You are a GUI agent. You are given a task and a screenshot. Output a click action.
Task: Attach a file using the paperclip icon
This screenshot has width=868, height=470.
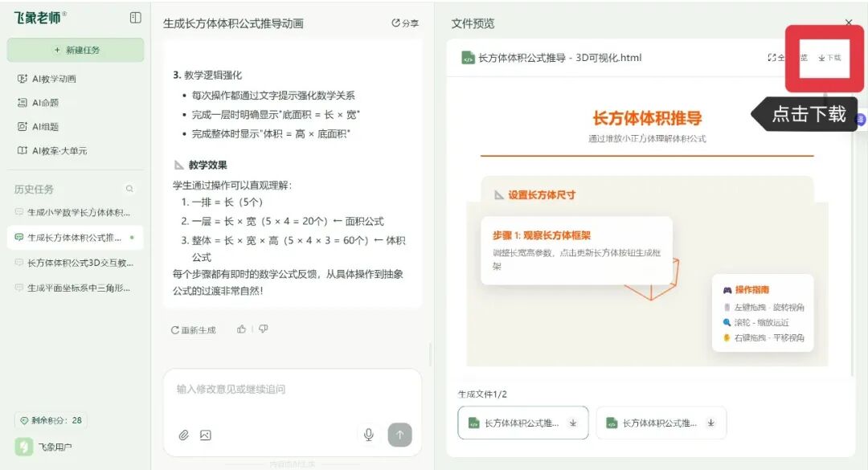[182, 435]
